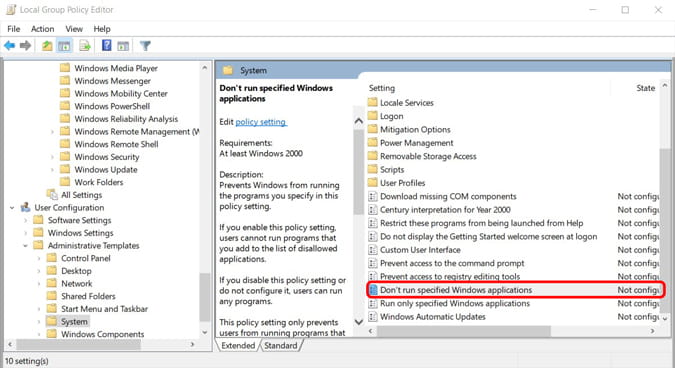Screen dimensions: 675x368
Task: Click the Forward arrow toolbar icon
Action: pos(25,45)
